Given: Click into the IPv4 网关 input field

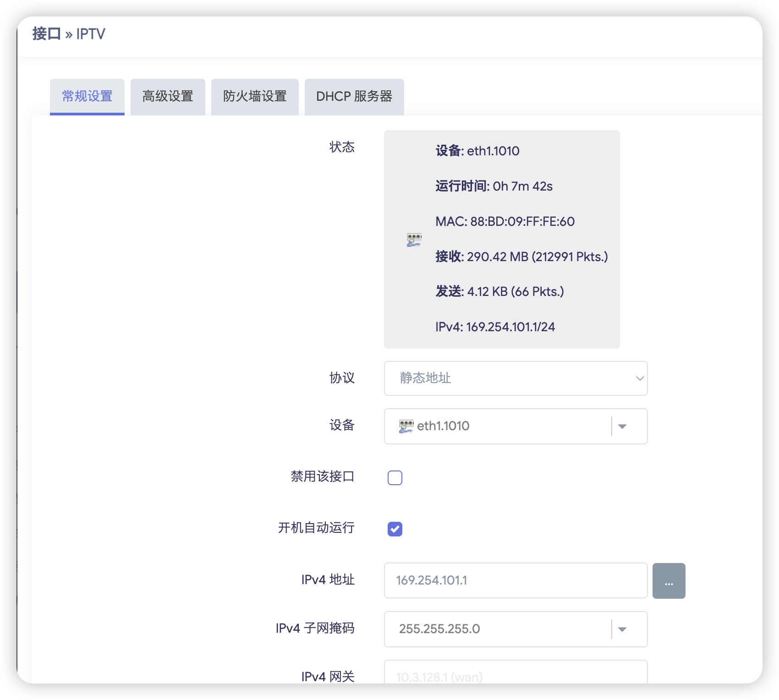Looking at the screenshot, I should tap(515, 675).
